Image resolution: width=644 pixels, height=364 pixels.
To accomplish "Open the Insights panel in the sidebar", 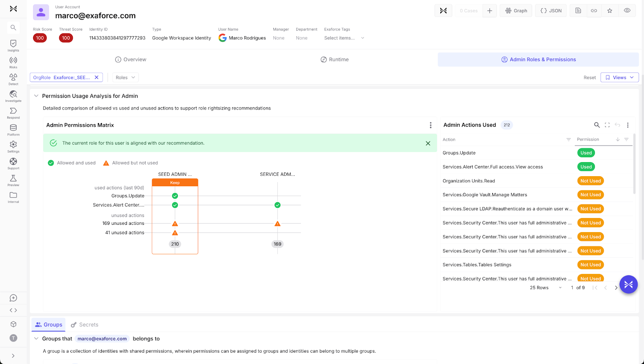I will (x=13, y=44).
